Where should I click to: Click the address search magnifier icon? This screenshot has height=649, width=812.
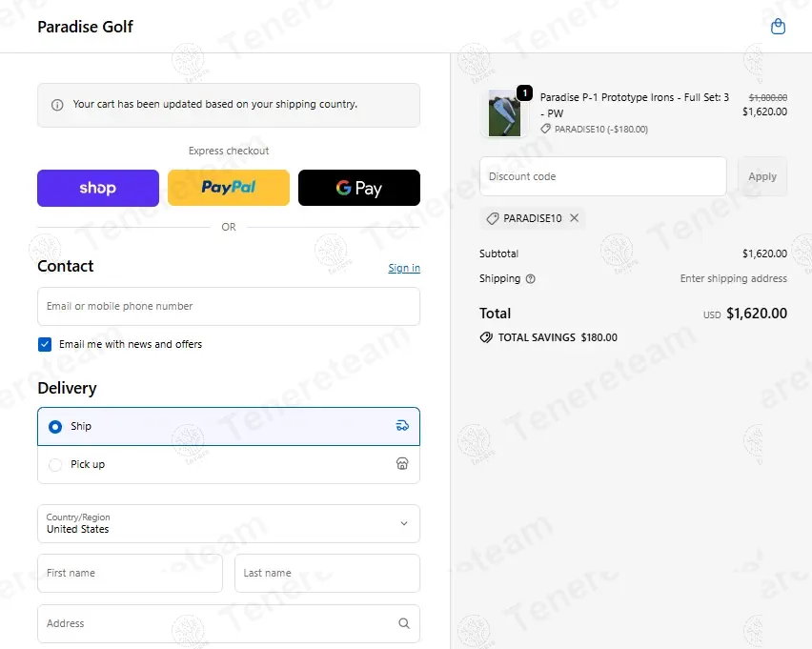[x=404, y=623]
